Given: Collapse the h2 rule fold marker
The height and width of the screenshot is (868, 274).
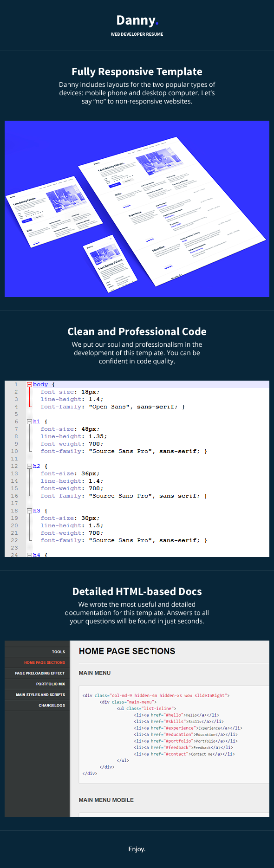Looking at the screenshot, I should (x=29, y=466).
